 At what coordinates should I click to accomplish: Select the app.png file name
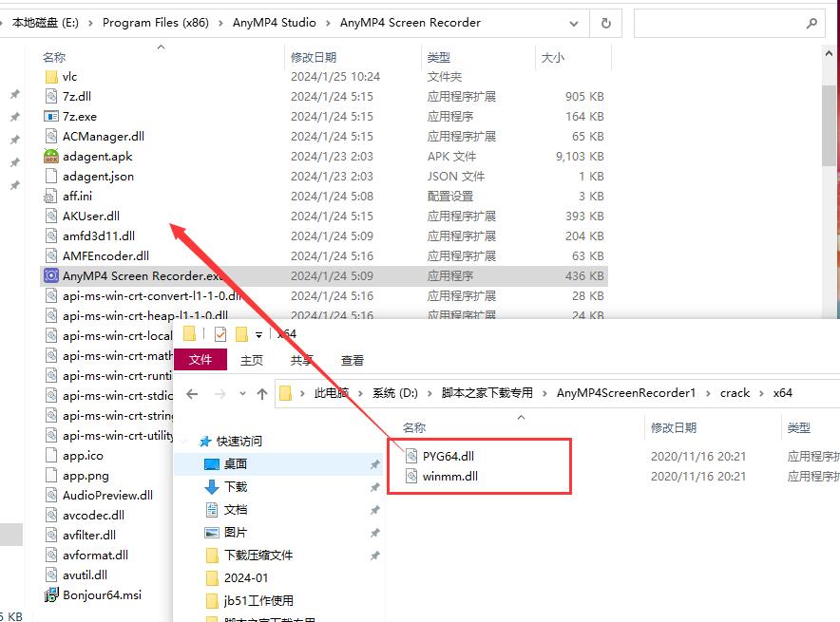pyautogui.click(x=86, y=476)
